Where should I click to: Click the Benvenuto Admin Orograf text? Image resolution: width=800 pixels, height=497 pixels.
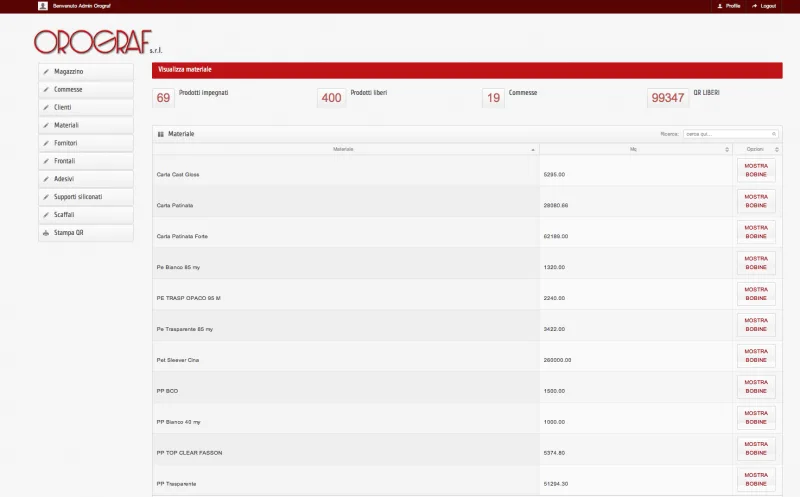click(82, 6)
